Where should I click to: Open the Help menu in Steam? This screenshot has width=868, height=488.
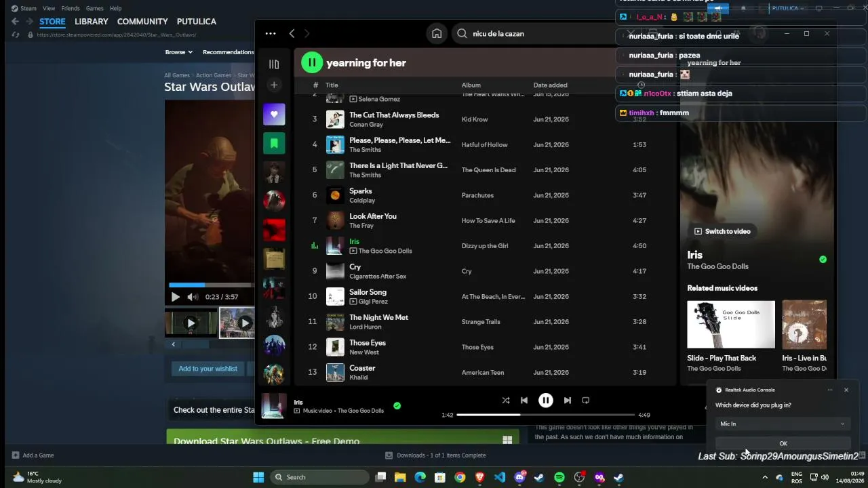click(116, 8)
